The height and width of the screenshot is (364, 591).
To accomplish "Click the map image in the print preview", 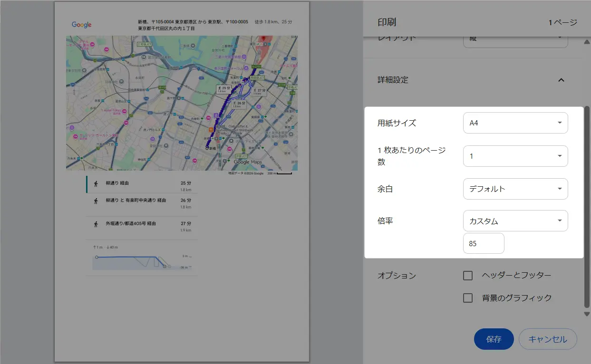I will pos(182,103).
